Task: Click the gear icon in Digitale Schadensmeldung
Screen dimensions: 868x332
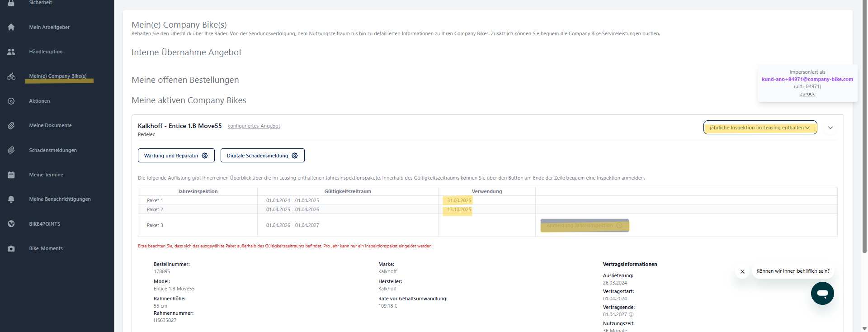Action: (295, 156)
